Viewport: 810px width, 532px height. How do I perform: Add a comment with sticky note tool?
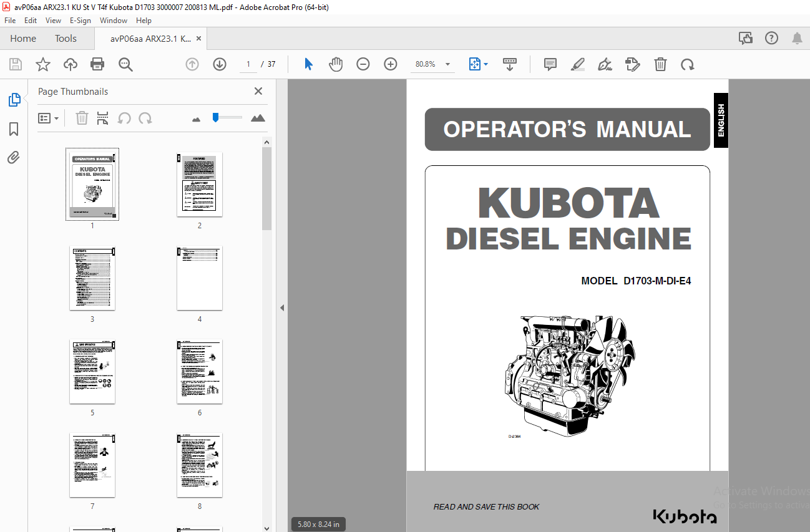550,64
